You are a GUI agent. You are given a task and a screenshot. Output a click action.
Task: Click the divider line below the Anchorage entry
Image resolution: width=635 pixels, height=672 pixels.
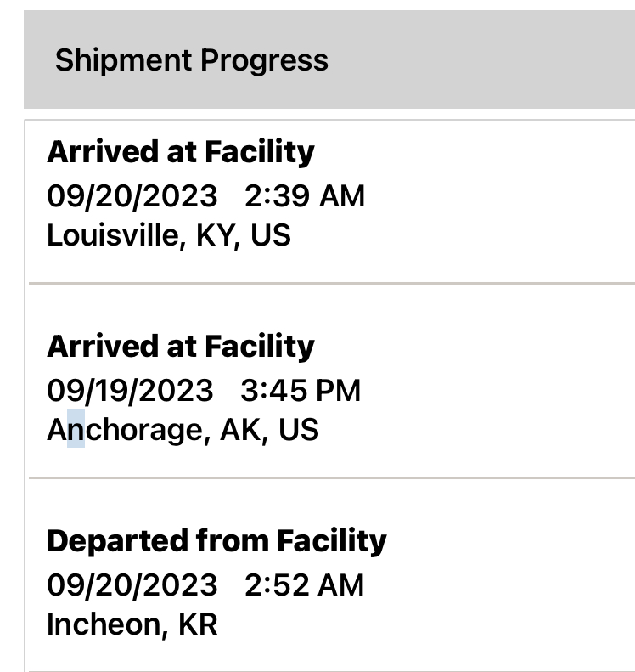coord(331,477)
